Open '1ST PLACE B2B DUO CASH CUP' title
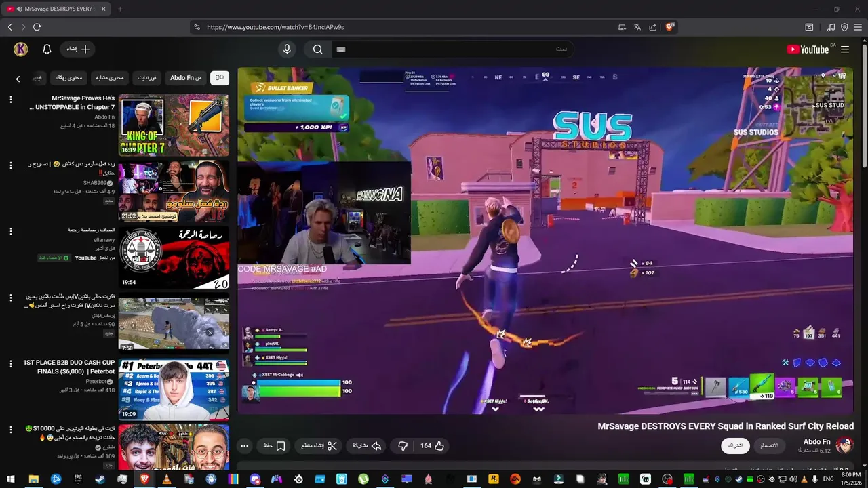 click(x=69, y=367)
